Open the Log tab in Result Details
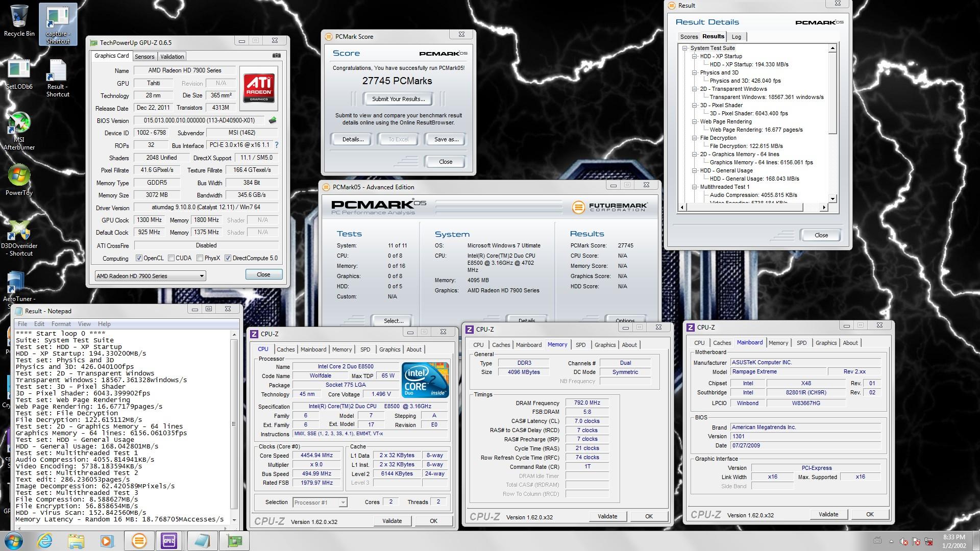Viewport: 980px width, 551px height. click(736, 37)
